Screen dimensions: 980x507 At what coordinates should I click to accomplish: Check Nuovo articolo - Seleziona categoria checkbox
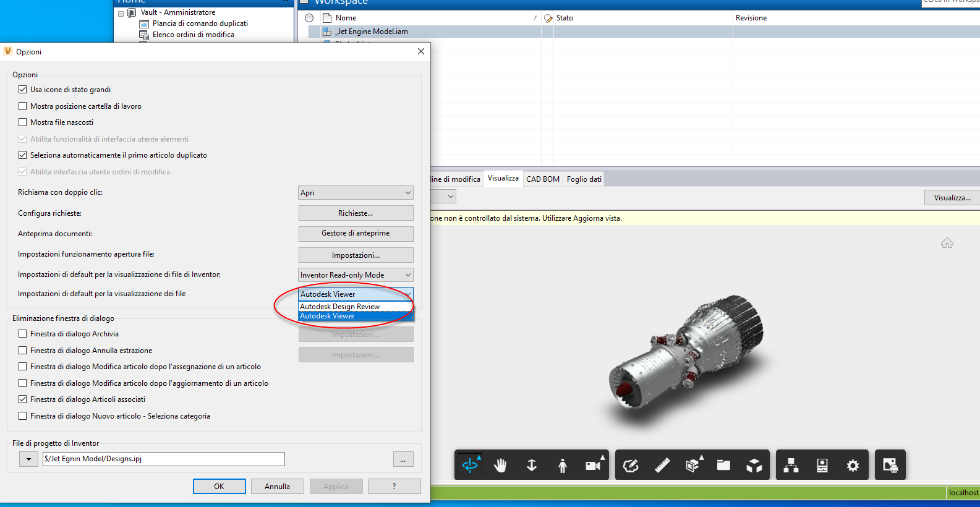pos(23,416)
